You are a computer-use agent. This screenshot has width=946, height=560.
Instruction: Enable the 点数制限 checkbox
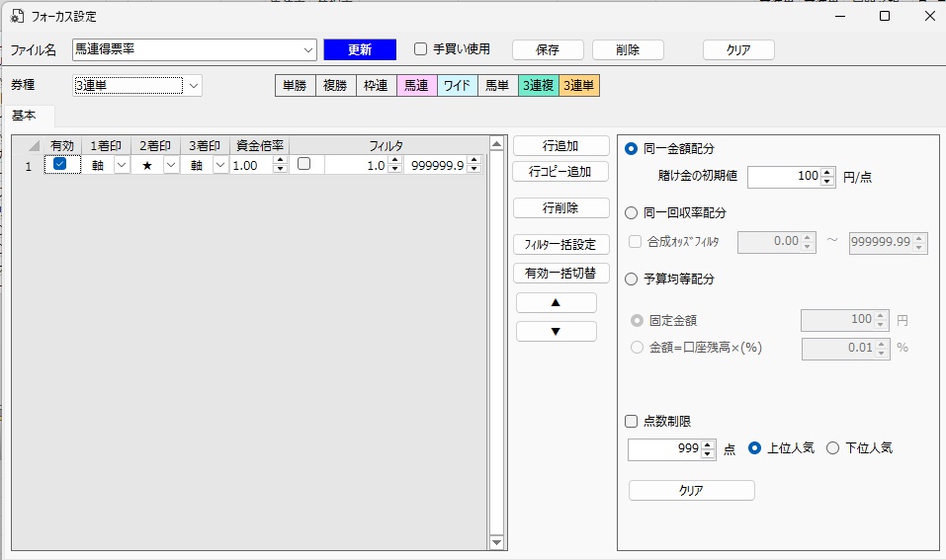[632, 421]
